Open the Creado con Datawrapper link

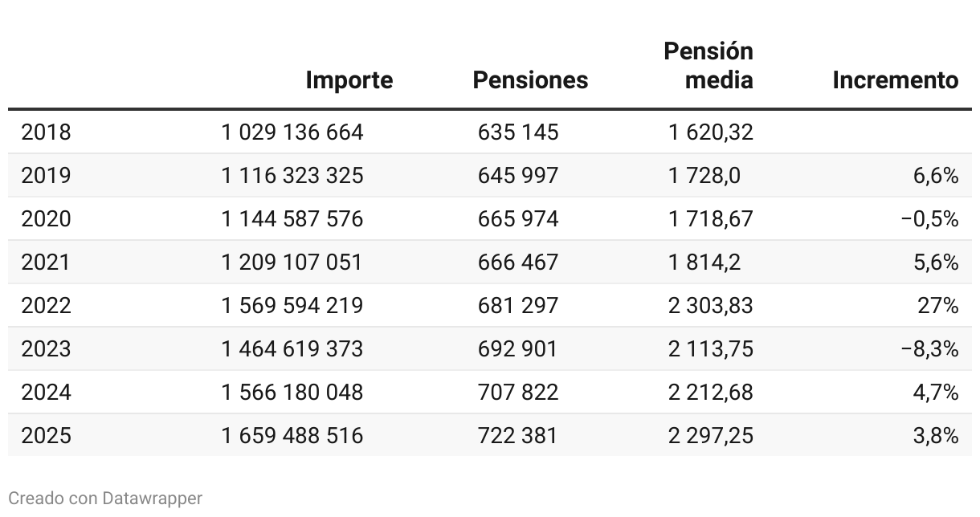coord(105,499)
